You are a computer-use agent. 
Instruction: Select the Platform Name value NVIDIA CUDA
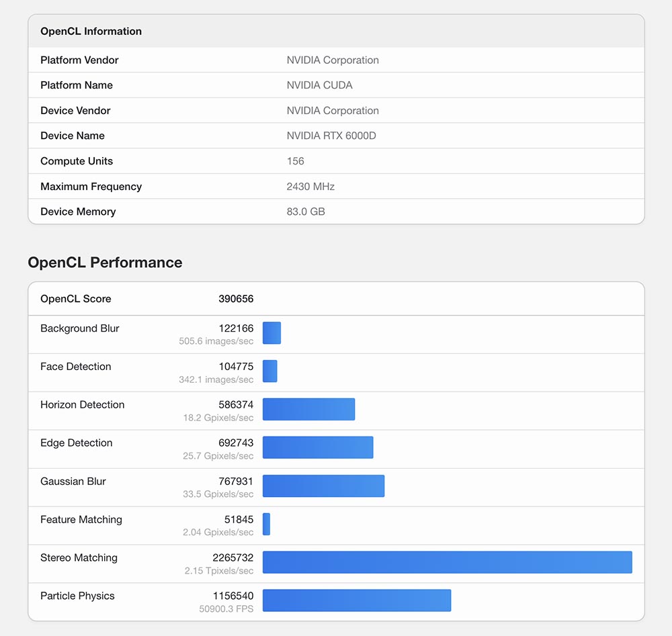pyautogui.click(x=319, y=85)
